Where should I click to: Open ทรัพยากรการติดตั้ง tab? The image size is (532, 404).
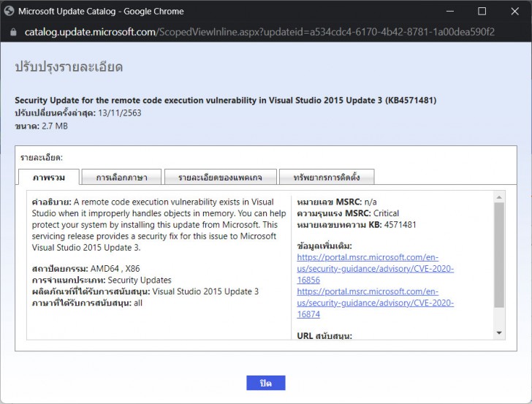pyautogui.click(x=327, y=177)
